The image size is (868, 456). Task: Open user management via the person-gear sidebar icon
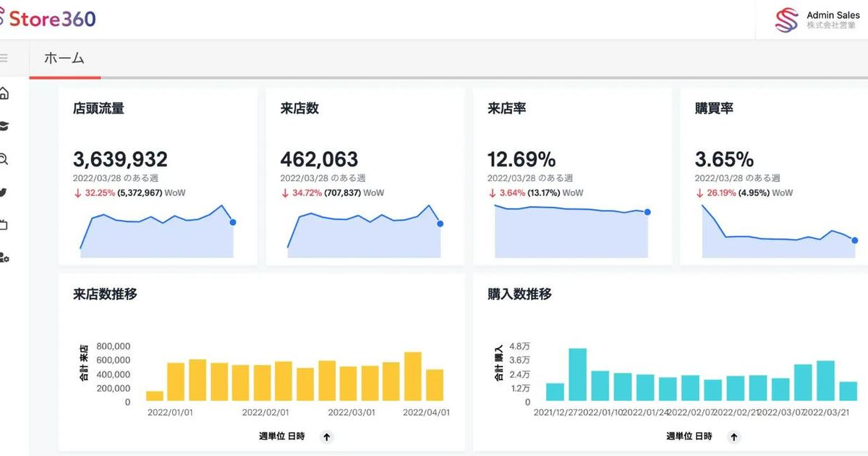4,257
